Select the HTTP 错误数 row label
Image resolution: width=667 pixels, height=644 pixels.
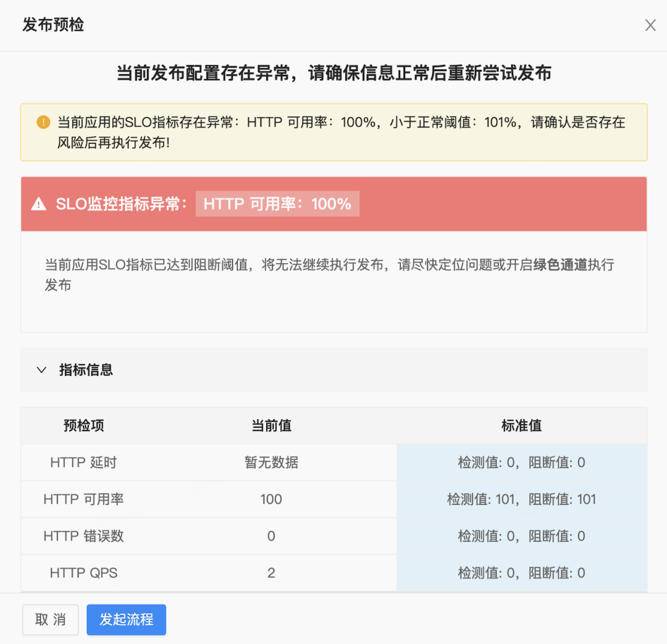pyautogui.click(x=83, y=536)
